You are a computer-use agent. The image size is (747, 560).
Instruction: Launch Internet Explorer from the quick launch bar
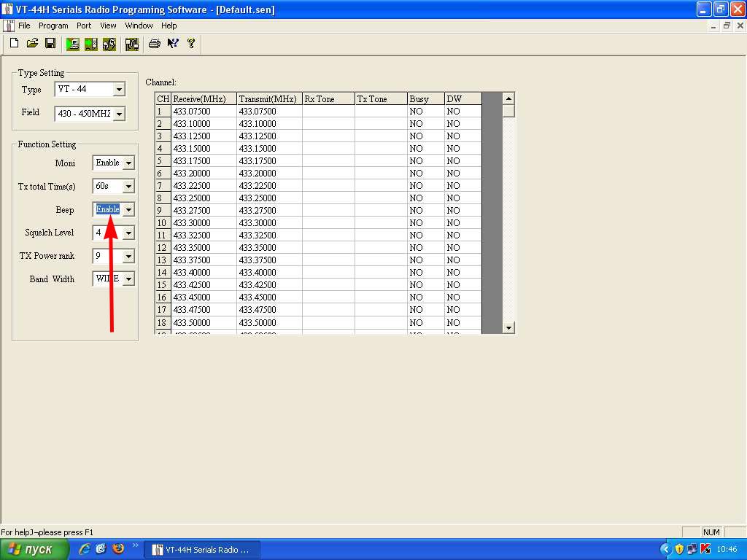click(85, 549)
